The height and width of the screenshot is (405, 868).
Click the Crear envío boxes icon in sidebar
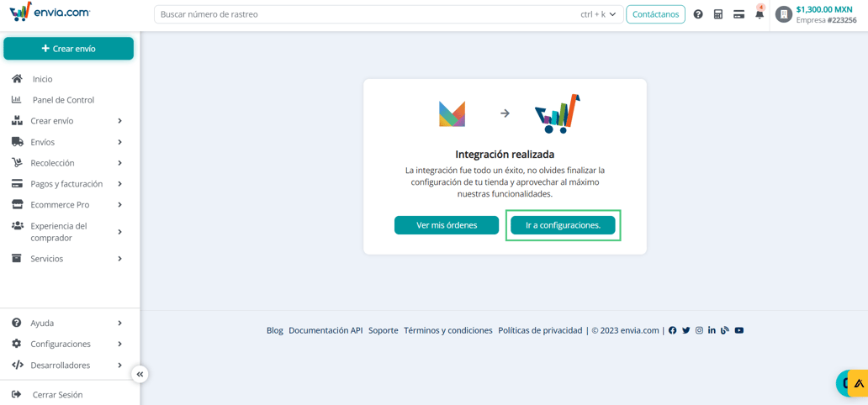(x=17, y=121)
